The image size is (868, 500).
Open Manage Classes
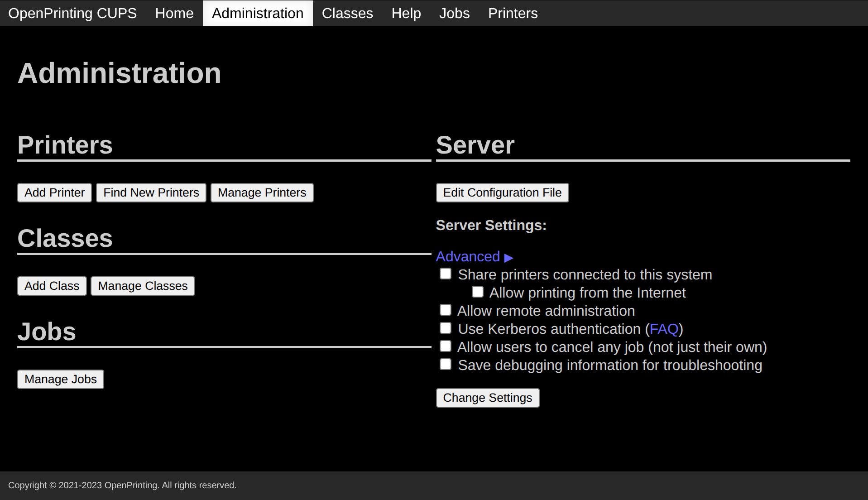[143, 286]
